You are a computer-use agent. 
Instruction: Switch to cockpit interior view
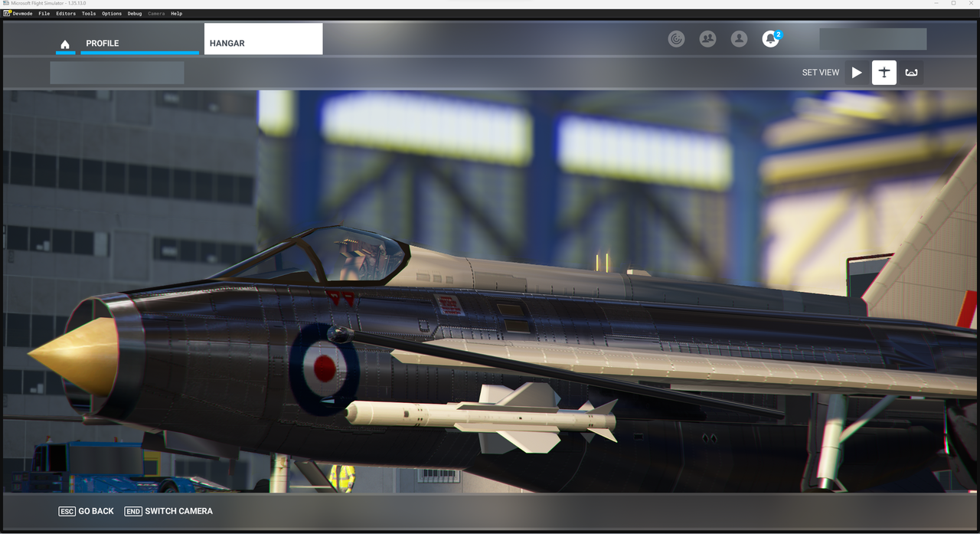(x=911, y=73)
